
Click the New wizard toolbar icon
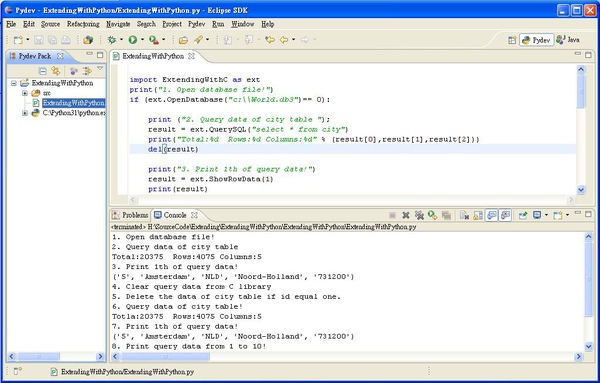tap(17, 40)
